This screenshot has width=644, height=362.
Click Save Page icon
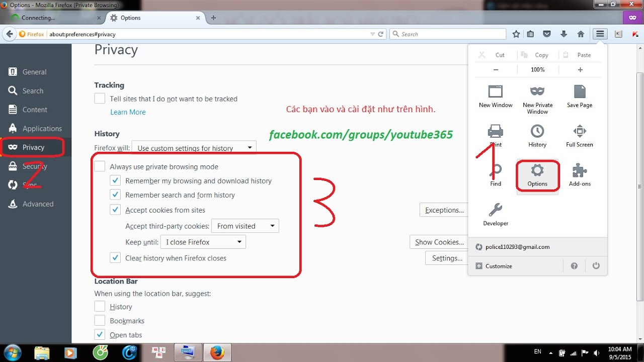[580, 96]
